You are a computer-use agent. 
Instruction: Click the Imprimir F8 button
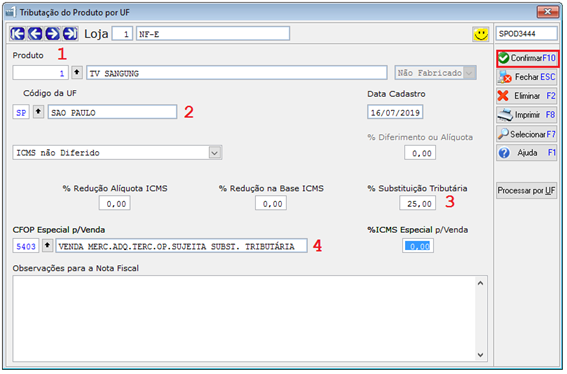[x=526, y=115]
